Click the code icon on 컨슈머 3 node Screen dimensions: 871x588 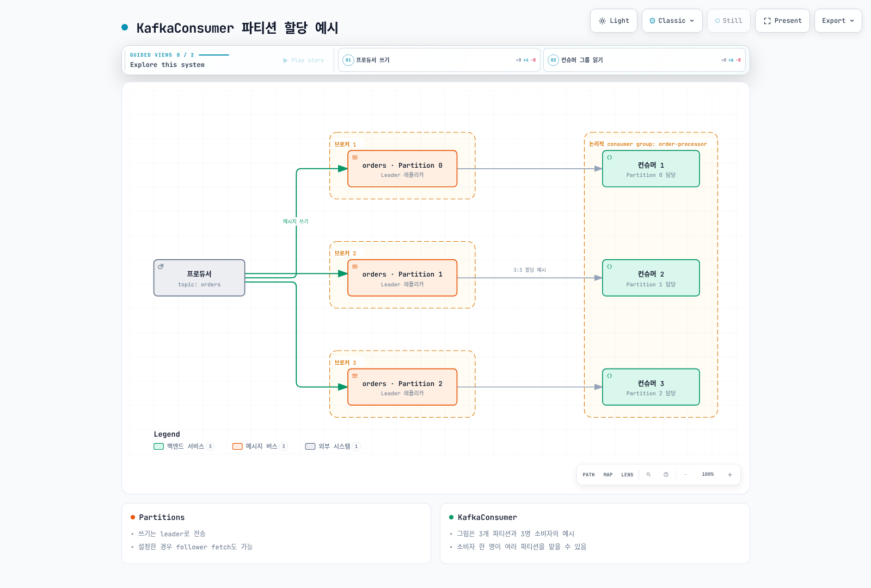pyautogui.click(x=610, y=376)
